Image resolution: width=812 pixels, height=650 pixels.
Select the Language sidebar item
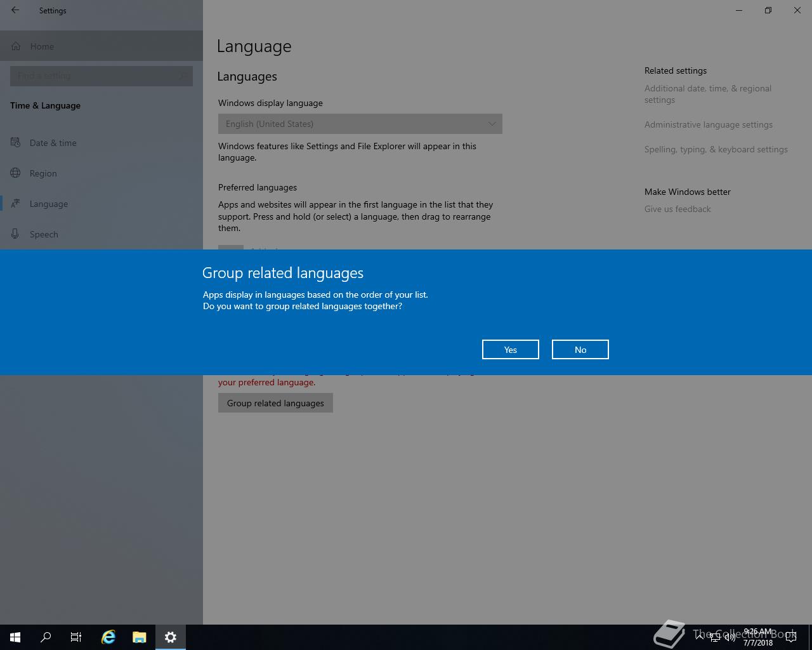[x=101, y=204]
